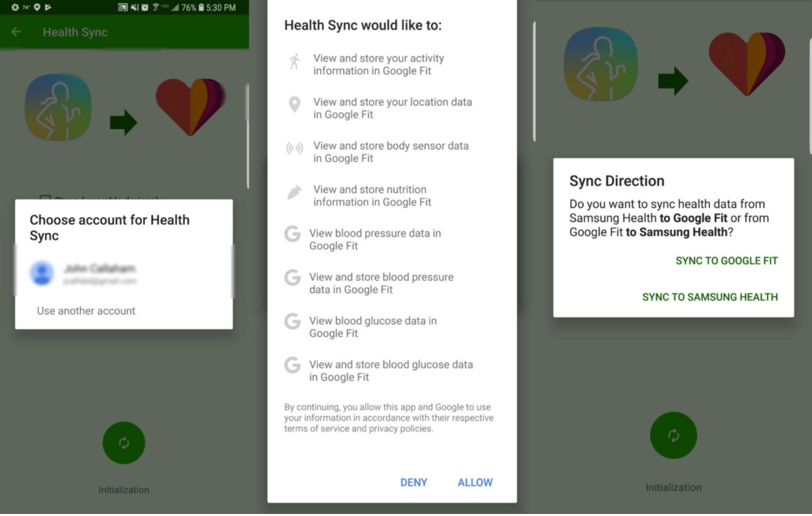
Task: Tap the sync button above right Initialization
Action: [673, 435]
